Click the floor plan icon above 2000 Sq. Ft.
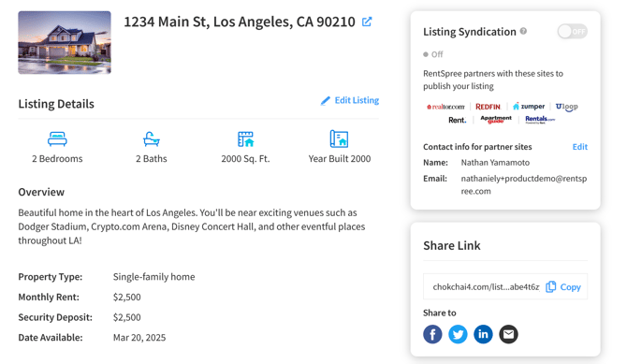This screenshot has width=627, height=364. click(x=245, y=139)
